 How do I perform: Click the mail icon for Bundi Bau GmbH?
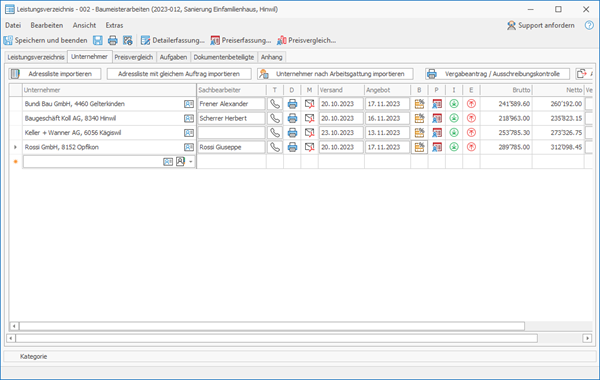pyautogui.click(x=310, y=104)
